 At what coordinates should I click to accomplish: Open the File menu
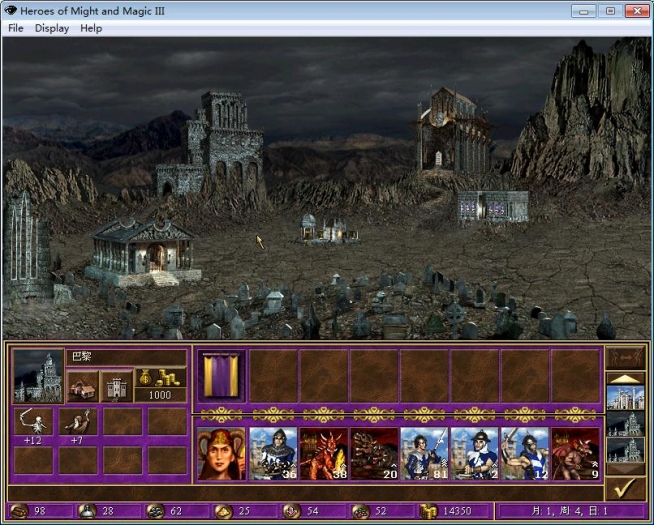15,28
